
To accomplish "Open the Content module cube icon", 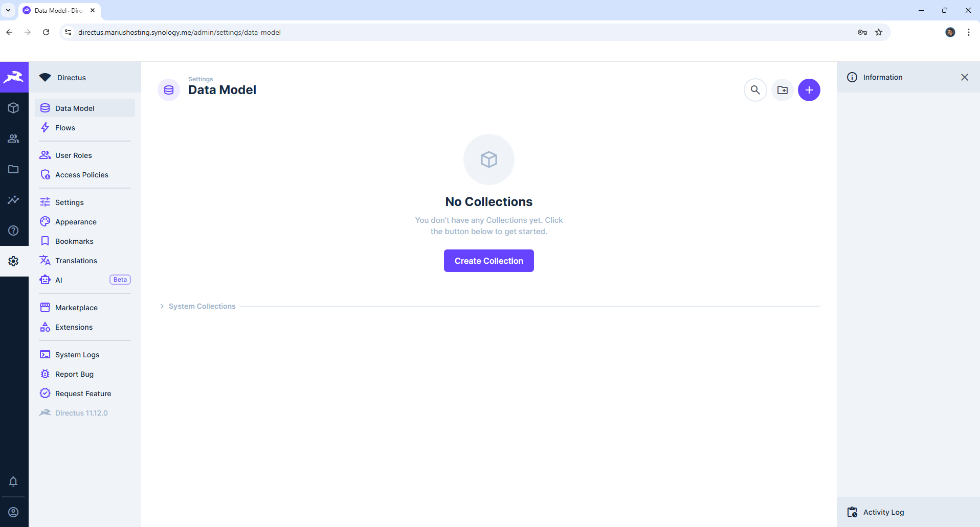I will tap(14, 108).
